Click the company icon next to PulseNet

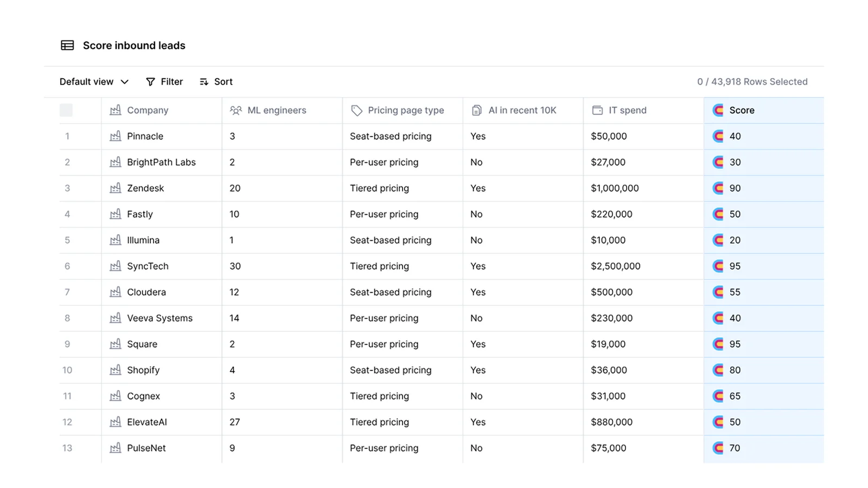click(x=116, y=448)
